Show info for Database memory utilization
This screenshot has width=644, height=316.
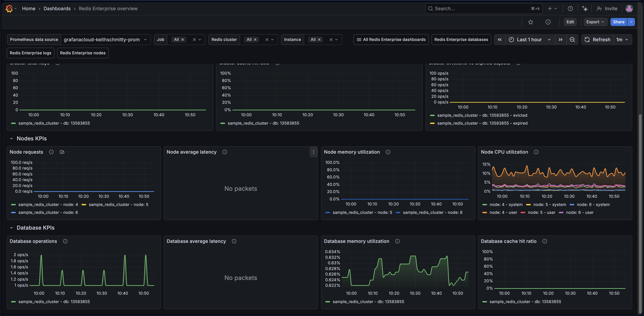397,241
